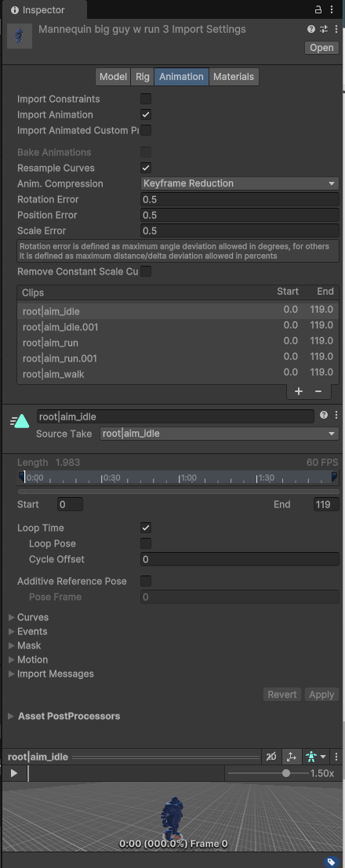Viewport: 345px width, 868px height.
Task: Add a new clip with plus button
Action: 299,391
